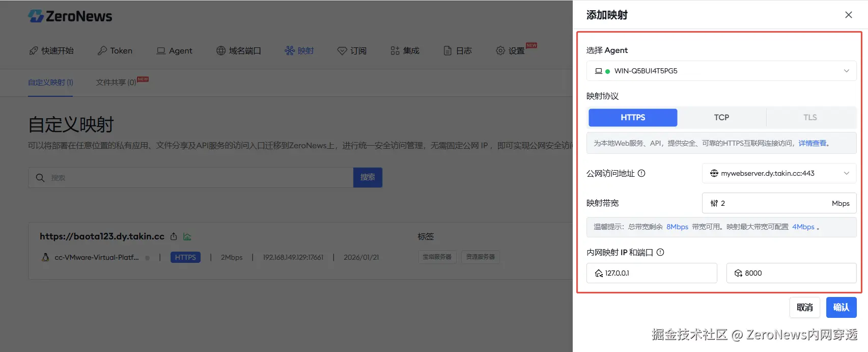Open 域名端口 in the top navigation
The height and width of the screenshot is (352, 868).
tap(239, 50)
